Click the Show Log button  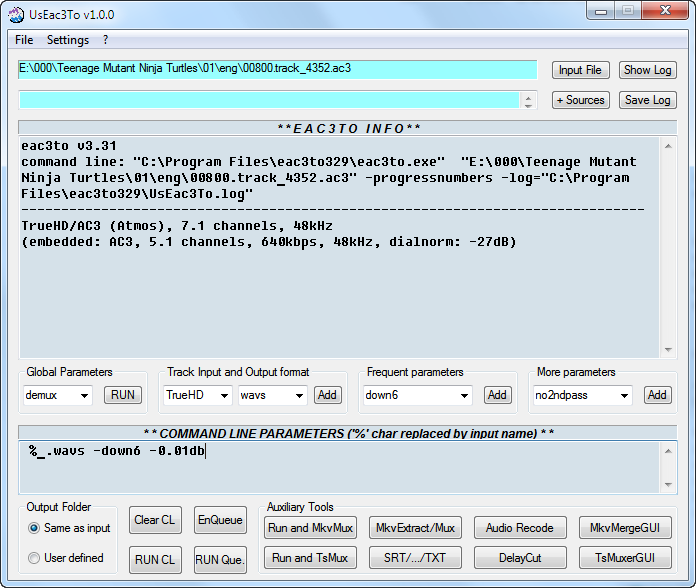click(648, 70)
